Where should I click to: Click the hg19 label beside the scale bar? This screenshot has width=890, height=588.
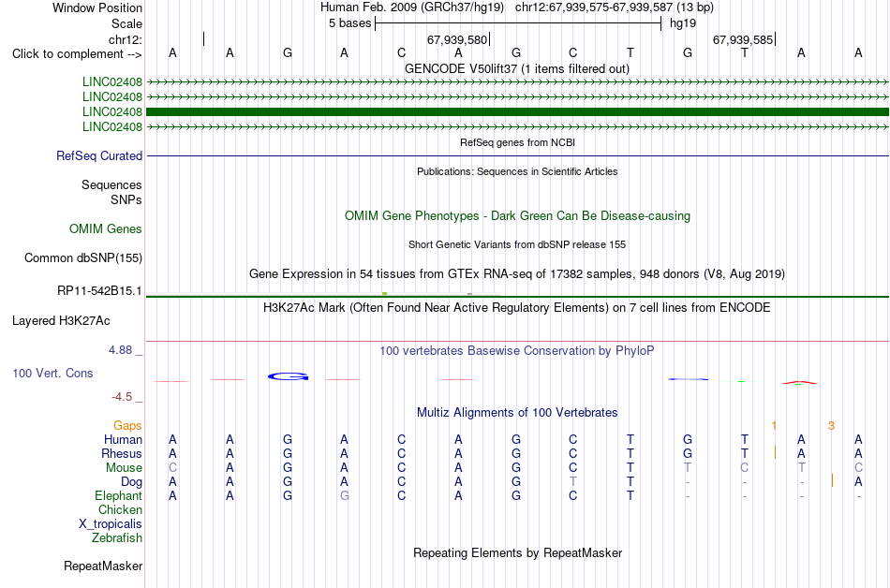pyautogui.click(x=683, y=23)
